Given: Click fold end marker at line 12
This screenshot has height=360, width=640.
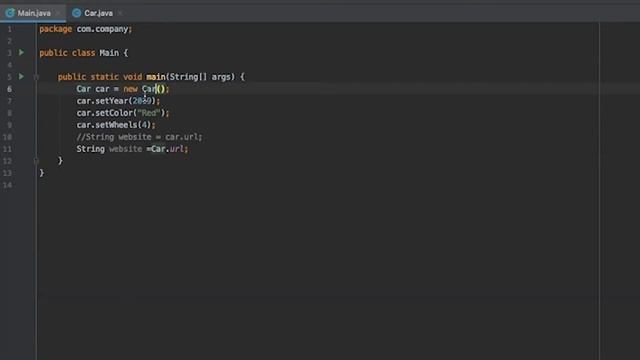Looking at the screenshot, I should tap(36, 161).
